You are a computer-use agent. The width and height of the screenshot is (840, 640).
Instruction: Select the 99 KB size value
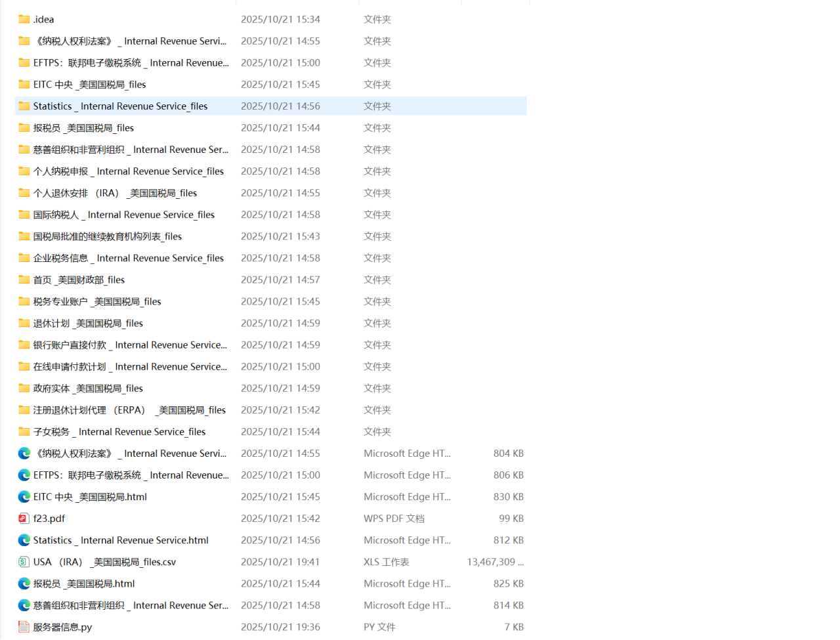pyautogui.click(x=511, y=518)
